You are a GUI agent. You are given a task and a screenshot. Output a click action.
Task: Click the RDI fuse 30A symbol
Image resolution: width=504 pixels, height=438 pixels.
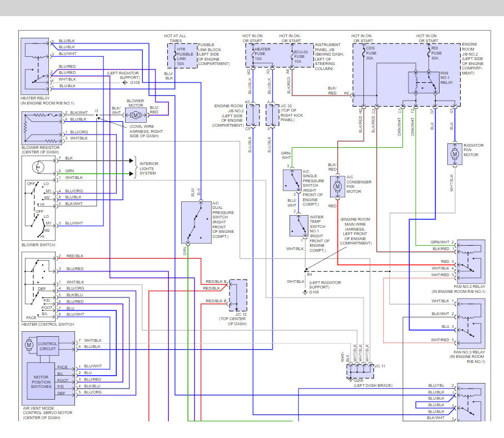pos(428,51)
